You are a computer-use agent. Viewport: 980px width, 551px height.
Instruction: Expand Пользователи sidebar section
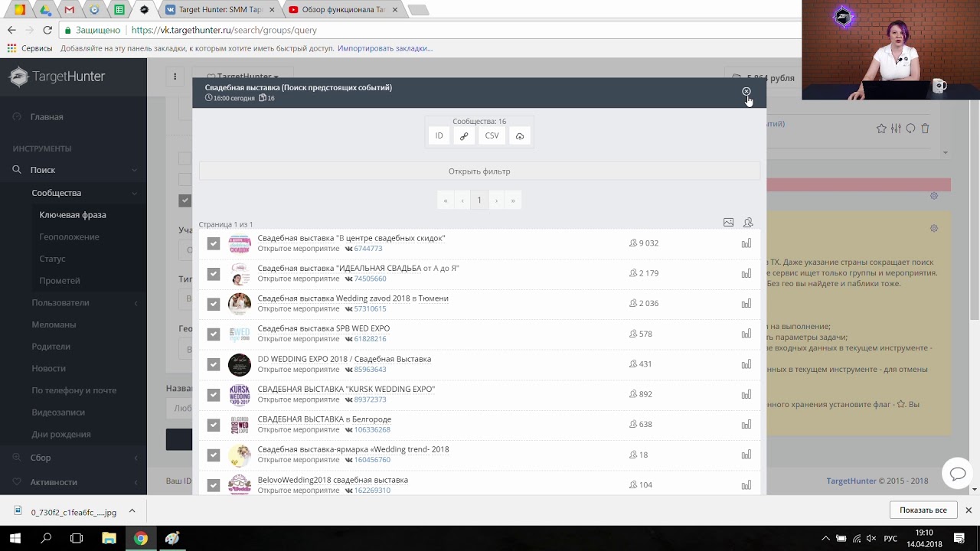pyautogui.click(x=73, y=303)
